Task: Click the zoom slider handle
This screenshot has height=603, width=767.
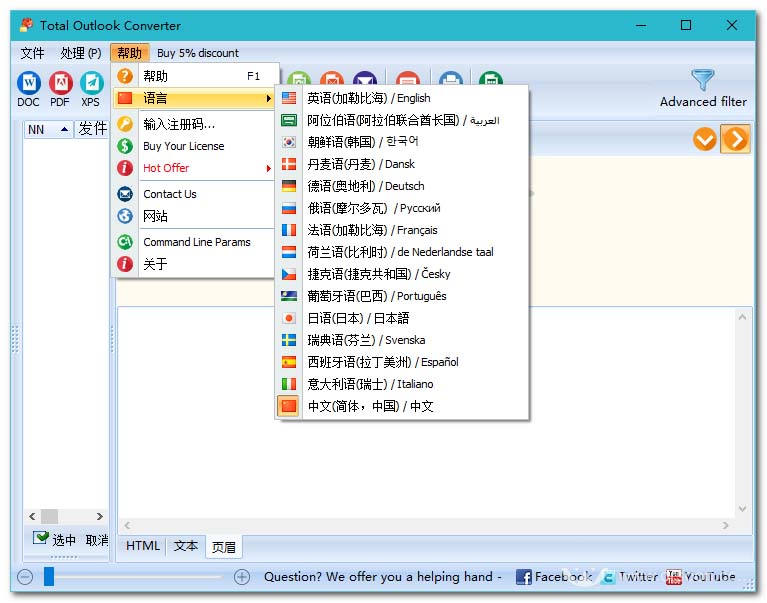Action: [x=49, y=577]
